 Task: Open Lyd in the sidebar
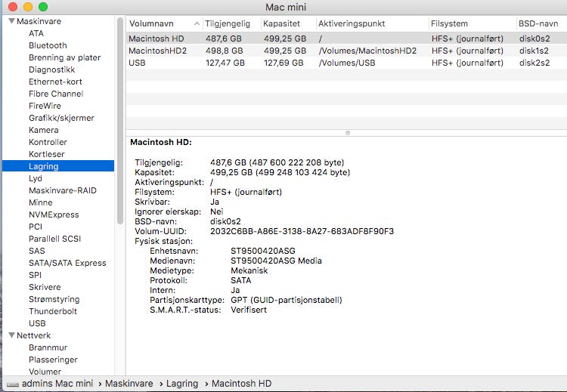coord(36,178)
